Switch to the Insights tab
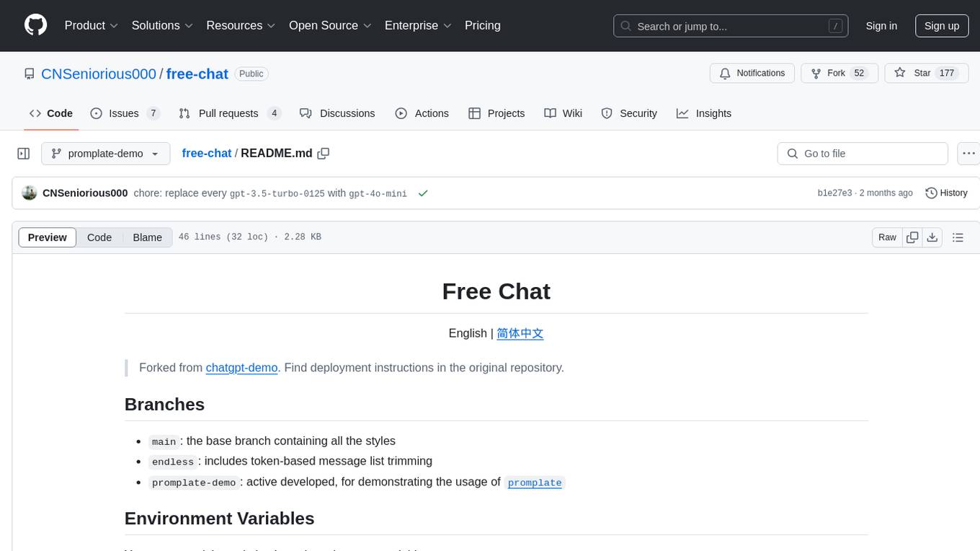 [x=704, y=113]
